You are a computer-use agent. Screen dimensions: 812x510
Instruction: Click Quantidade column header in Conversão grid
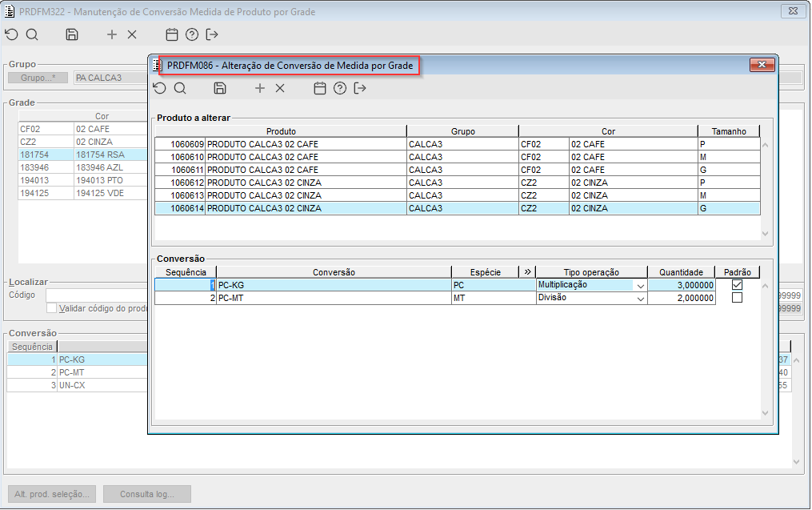[x=681, y=272]
